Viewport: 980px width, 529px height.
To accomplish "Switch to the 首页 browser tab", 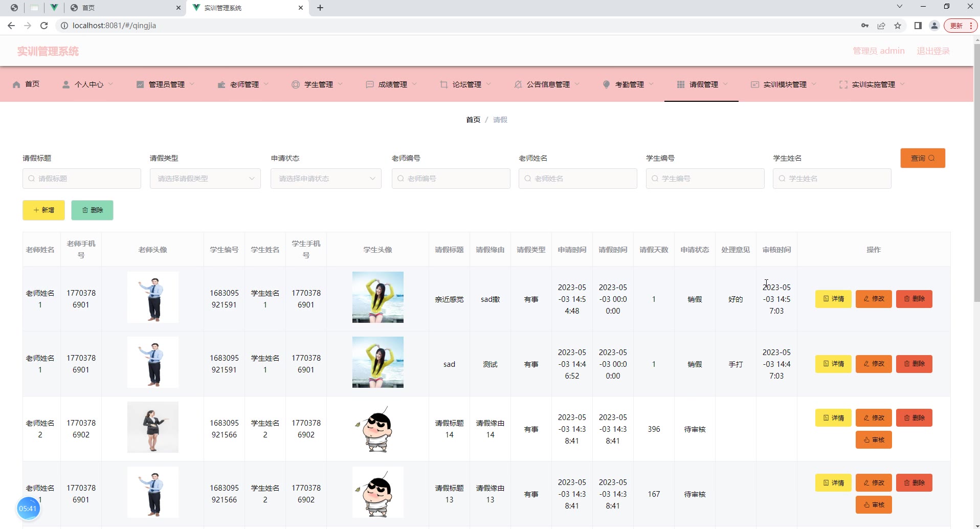I will [x=123, y=8].
